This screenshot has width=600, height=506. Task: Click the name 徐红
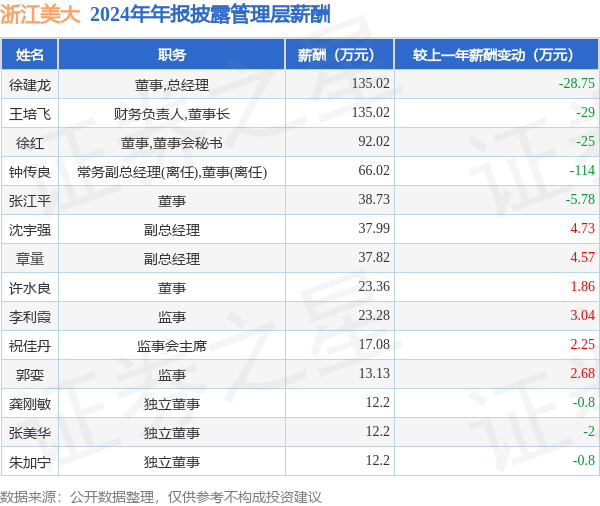pyautogui.click(x=29, y=143)
